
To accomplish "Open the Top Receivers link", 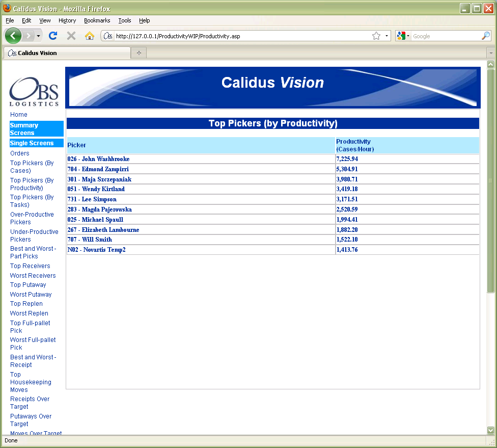I will tap(30, 266).
